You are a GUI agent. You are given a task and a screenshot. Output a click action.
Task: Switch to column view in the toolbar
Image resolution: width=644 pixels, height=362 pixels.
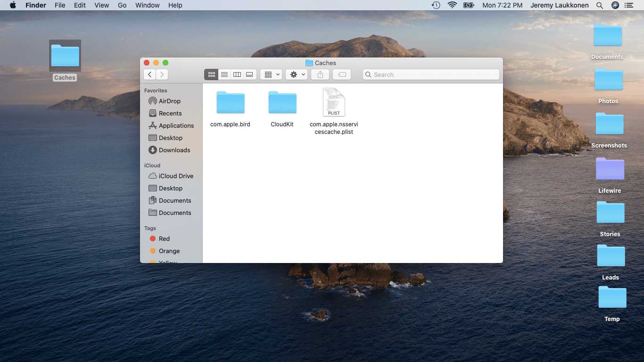tap(237, 74)
